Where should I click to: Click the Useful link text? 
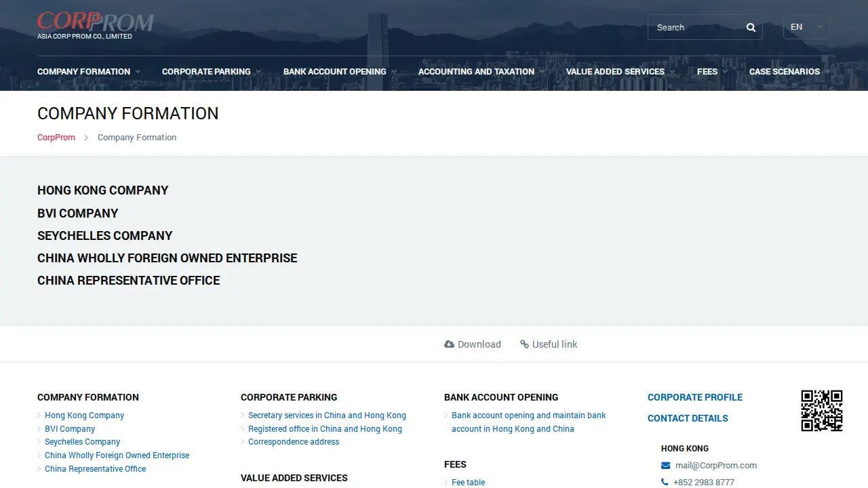(555, 344)
